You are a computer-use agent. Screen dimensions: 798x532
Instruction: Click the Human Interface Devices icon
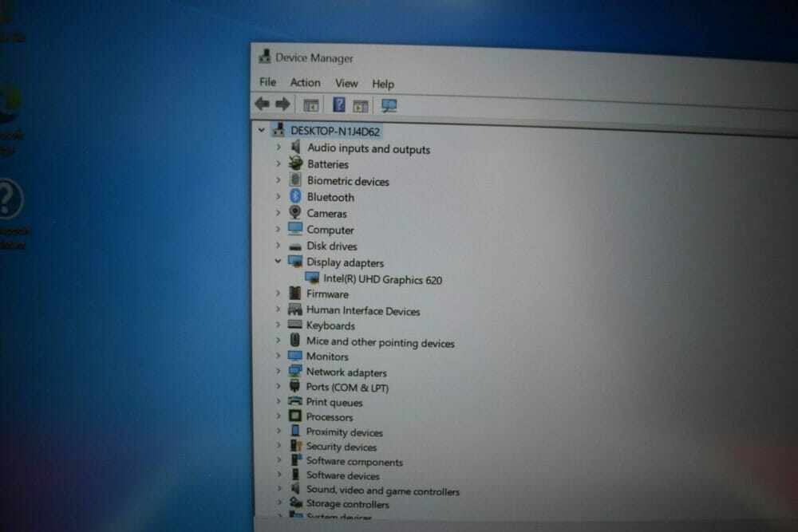tap(295, 309)
